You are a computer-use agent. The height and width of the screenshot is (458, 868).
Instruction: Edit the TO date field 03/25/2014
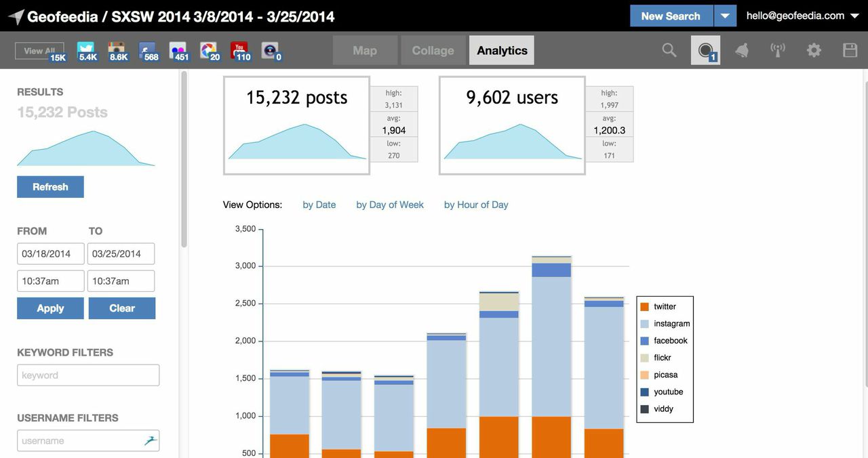pyautogui.click(x=121, y=254)
